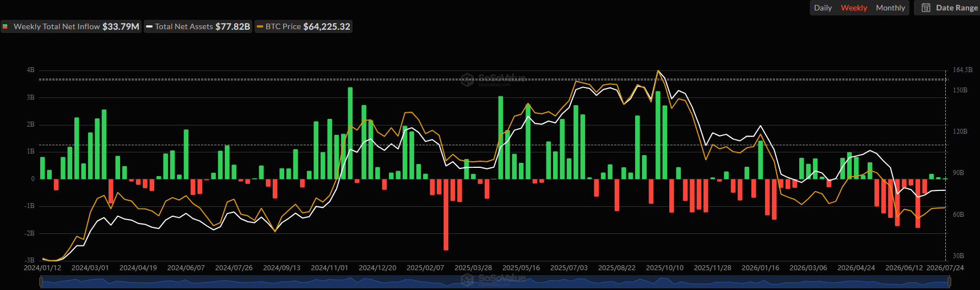Click orange BTC Price legend marker
This screenshot has width=980, height=290.
tap(260, 26)
